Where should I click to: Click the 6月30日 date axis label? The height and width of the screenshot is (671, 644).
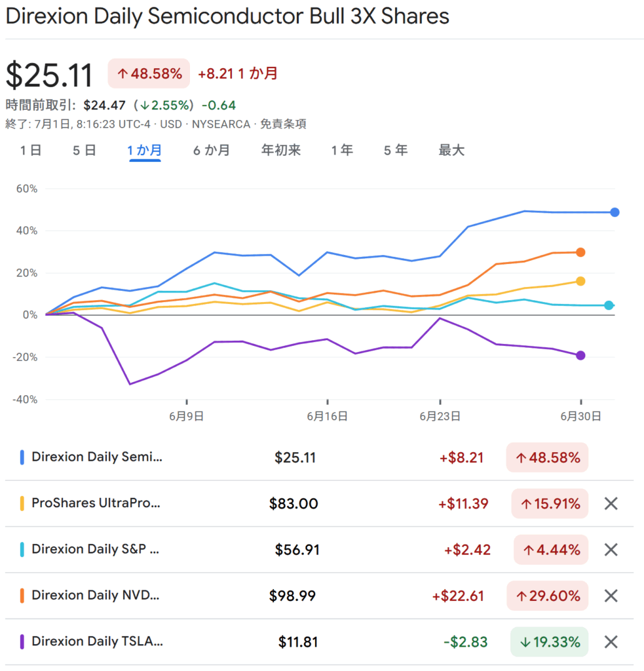pos(580,416)
